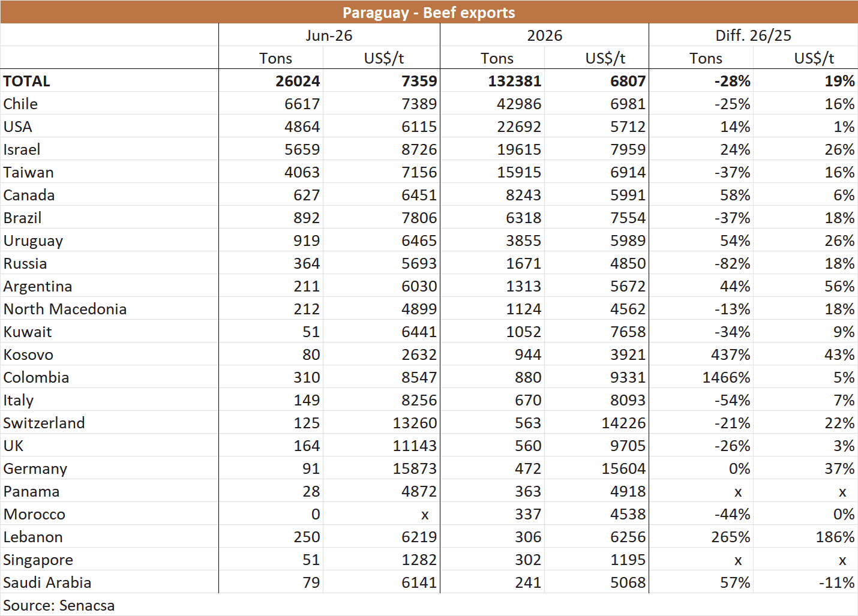Select Chile's 2026 tons value 42986
The height and width of the screenshot is (616, 858).
(x=519, y=104)
